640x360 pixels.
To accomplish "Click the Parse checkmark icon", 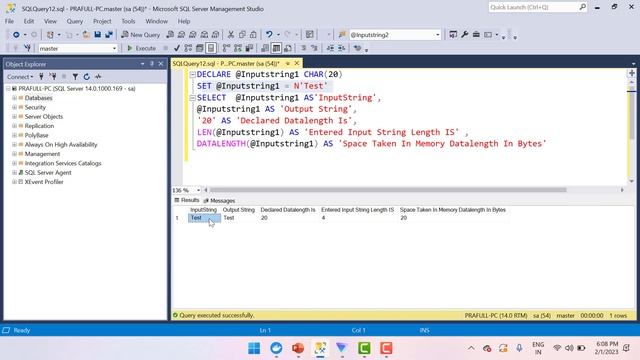I will (x=177, y=48).
